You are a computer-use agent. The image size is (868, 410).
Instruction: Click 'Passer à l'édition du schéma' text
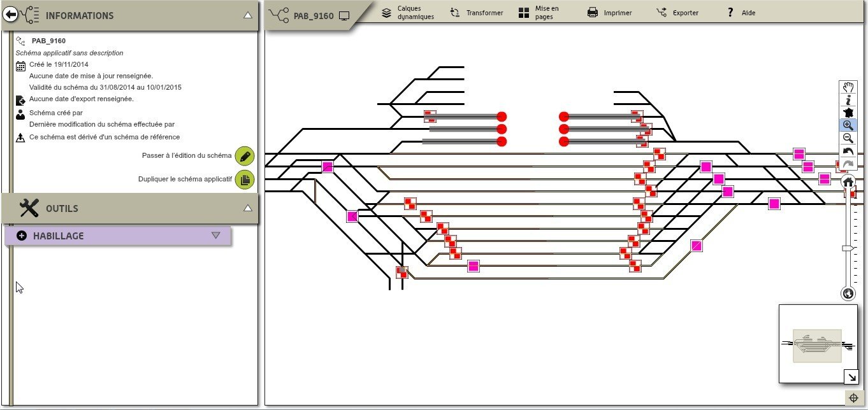point(187,155)
